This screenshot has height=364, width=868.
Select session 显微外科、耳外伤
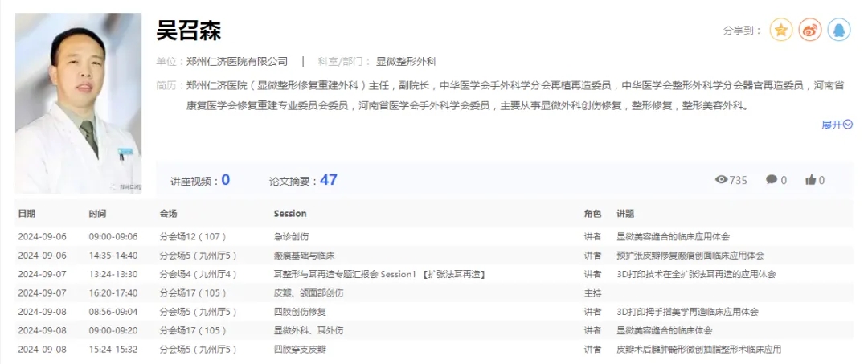[x=309, y=331]
